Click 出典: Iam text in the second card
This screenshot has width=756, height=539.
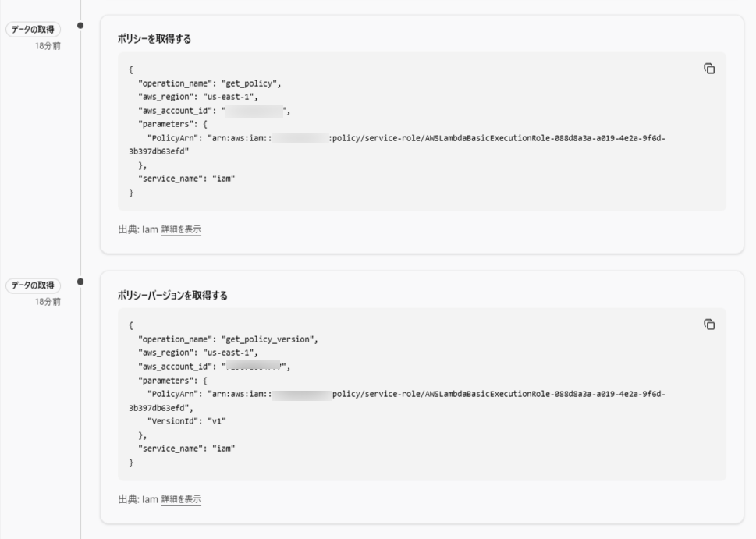point(137,499)
